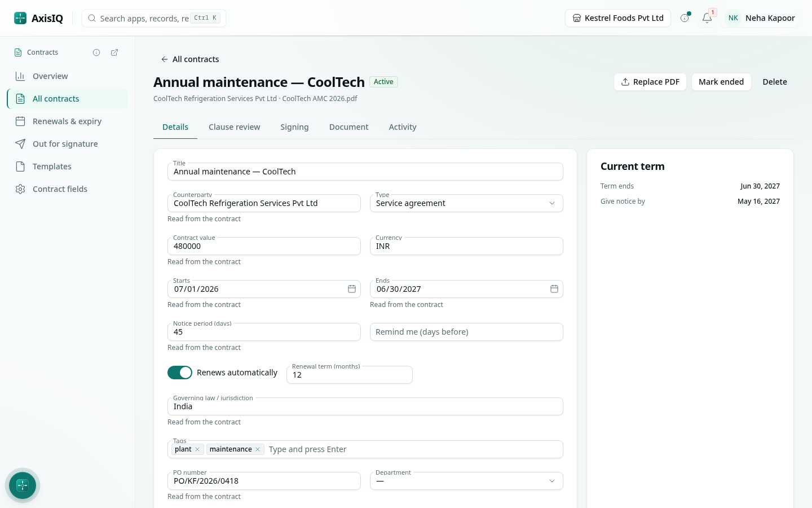Image resolution: width=812 pixels, height=508 pixels.
Task: Click the AxisIQ logo icon
Action: coord(20,18)
